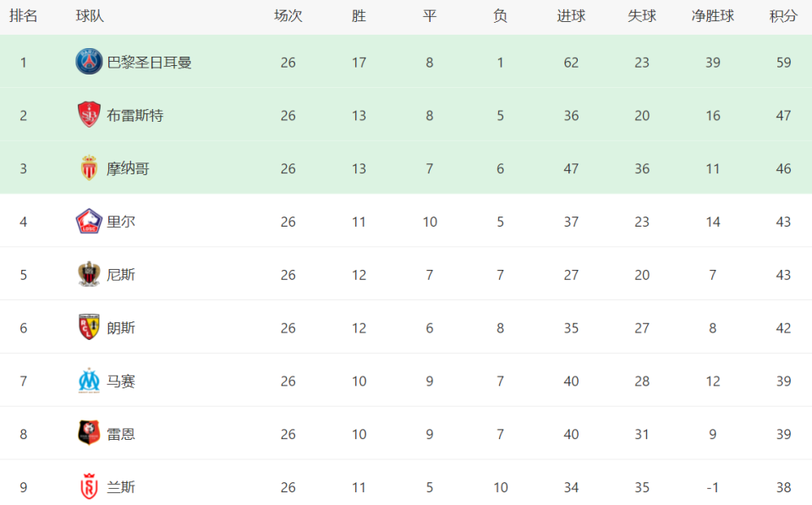
Task: Click the Marseille (马赛) club logo
Action: pos(89,381)
